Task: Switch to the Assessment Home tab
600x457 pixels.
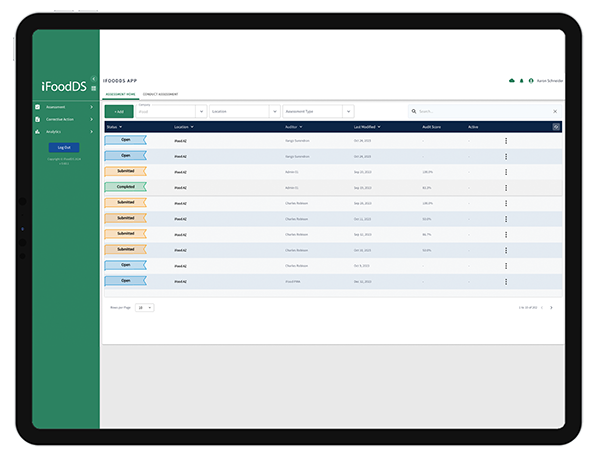Action: (121, 94)
